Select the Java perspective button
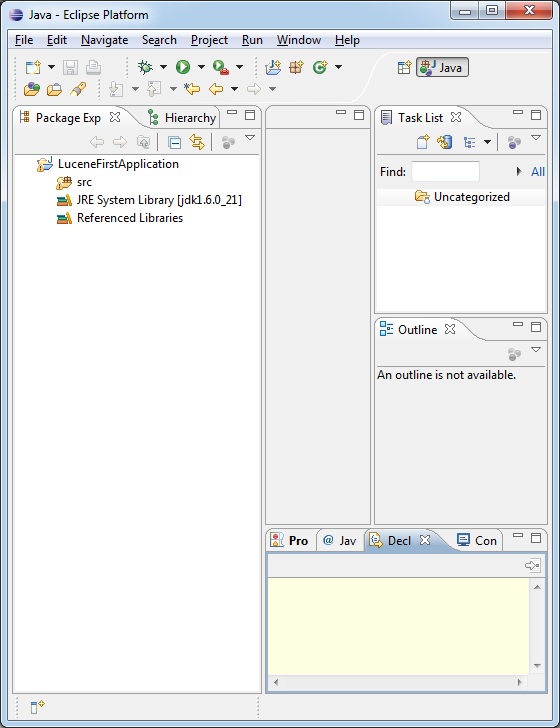The height and width of the screenshot is (728, 560). 442,67
